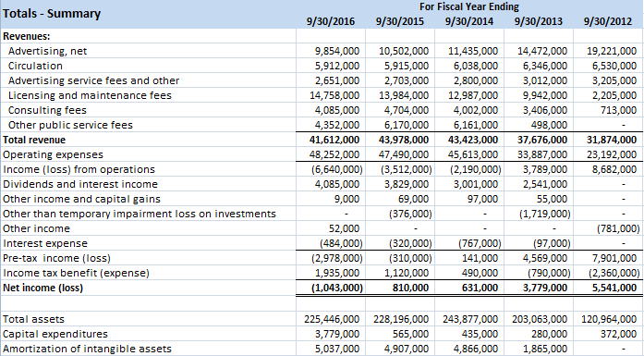Select the 'Advertising, net' row label
This screenshot has height=356, width=644.
click(48, 51)
